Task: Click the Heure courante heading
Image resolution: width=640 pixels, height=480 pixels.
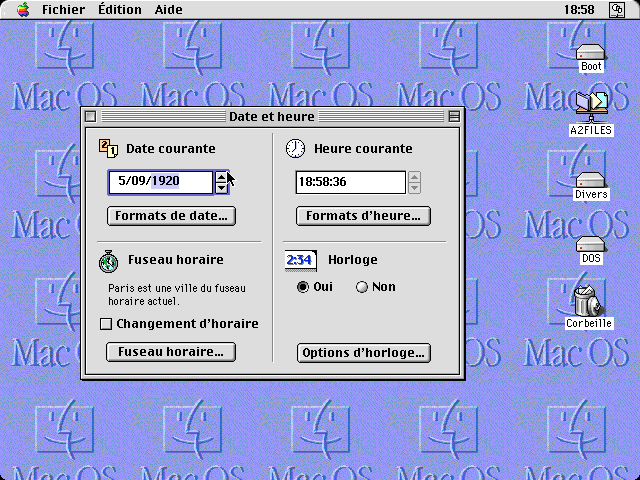Action: click(x=363, y=149)
